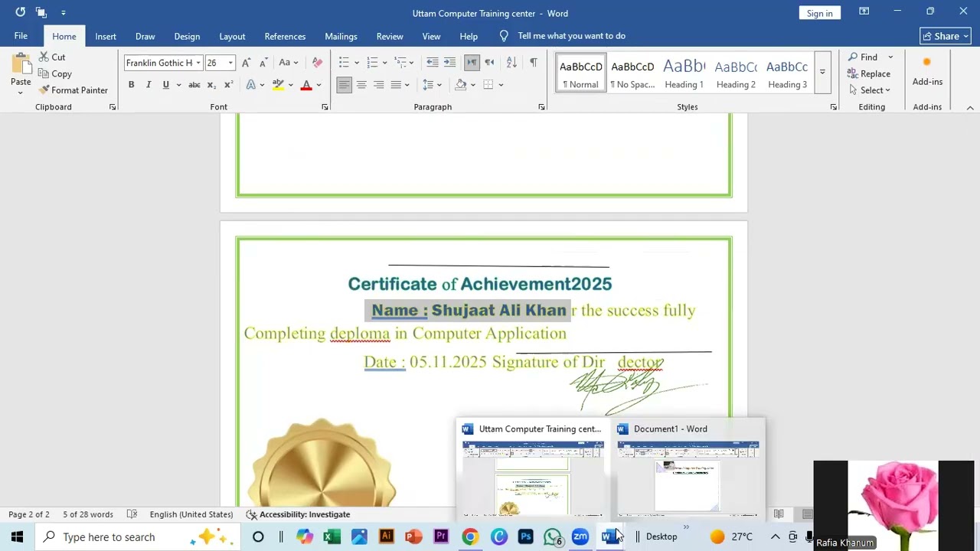Clear all formatting icon
Image resolution: width=980 pixels, height=551 pixels.
[x=318, y=63]
